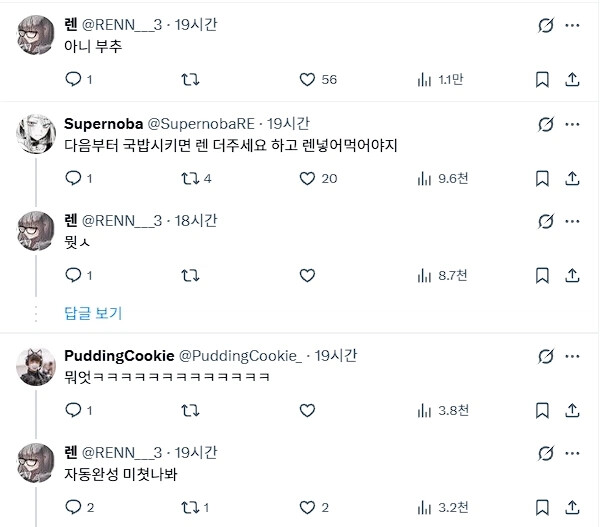This screenshot has height=527, width=600.
Task: Open the @PuddingCookie_ profile link
Action: coord(238,356)
